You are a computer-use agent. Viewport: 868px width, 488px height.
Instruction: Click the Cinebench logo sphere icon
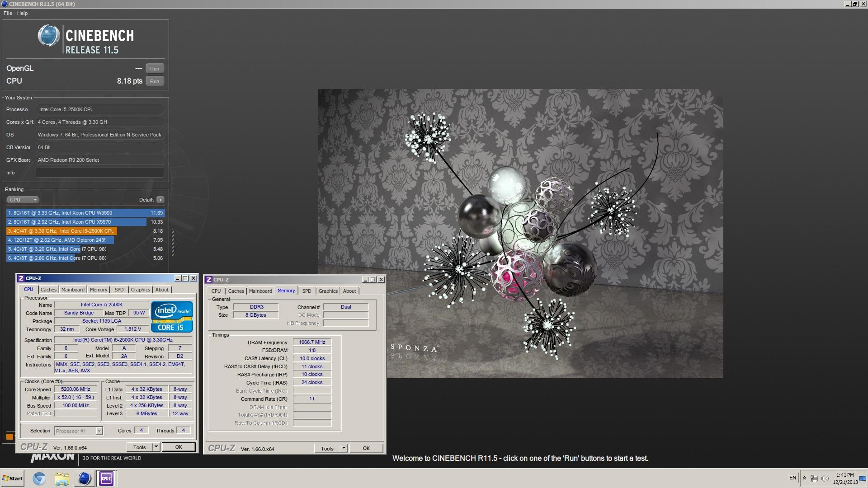(x=48, y=36)
